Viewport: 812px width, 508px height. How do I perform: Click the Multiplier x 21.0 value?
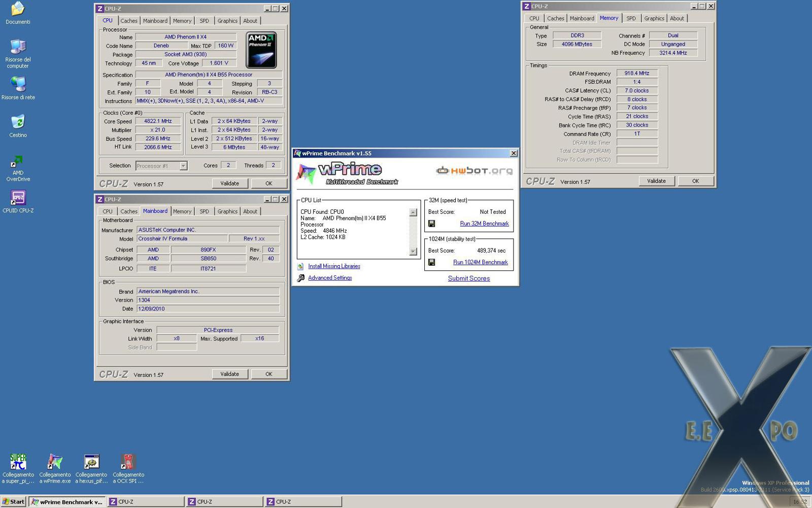pyautogui.click(x=158, y=130)
